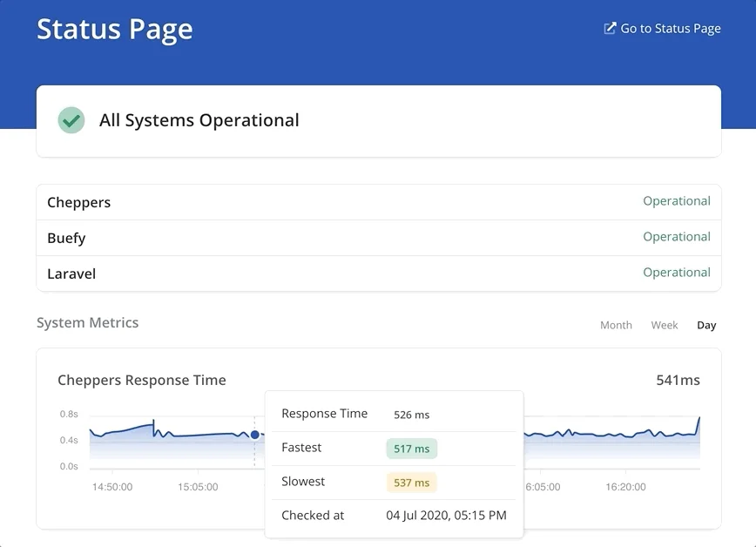Click the spike at the chart's right end
Screen dimensions: 756x547
point(699,420)
